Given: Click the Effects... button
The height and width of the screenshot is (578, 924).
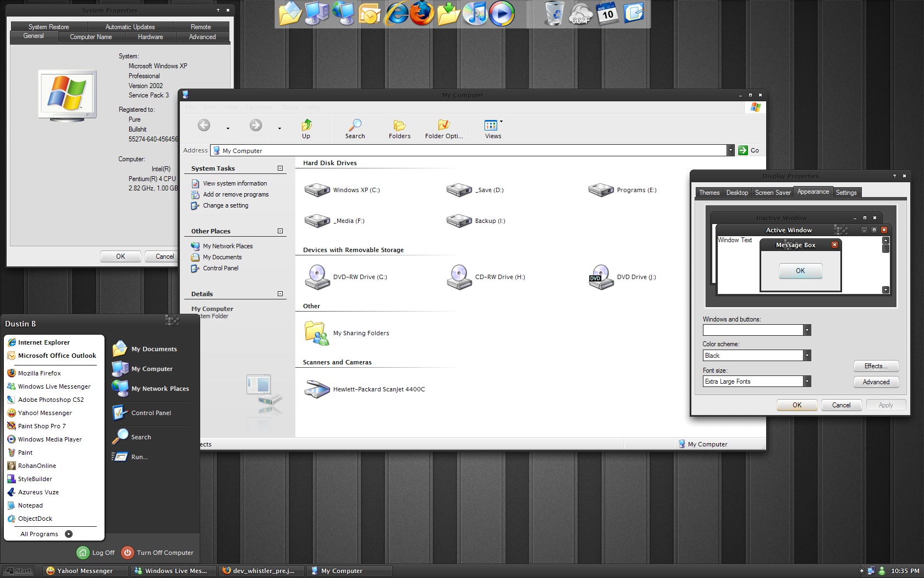Looking at the screenshot, I should pos(876,366).
